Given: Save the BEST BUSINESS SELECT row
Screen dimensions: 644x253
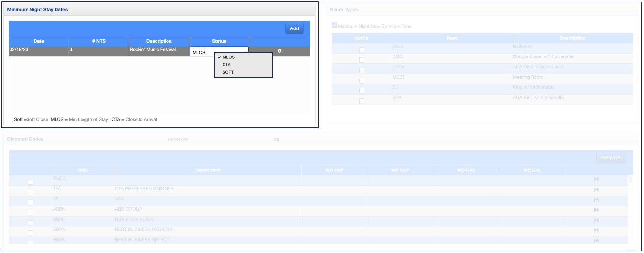Looking at the screenshot, I should tap(596, 241).
